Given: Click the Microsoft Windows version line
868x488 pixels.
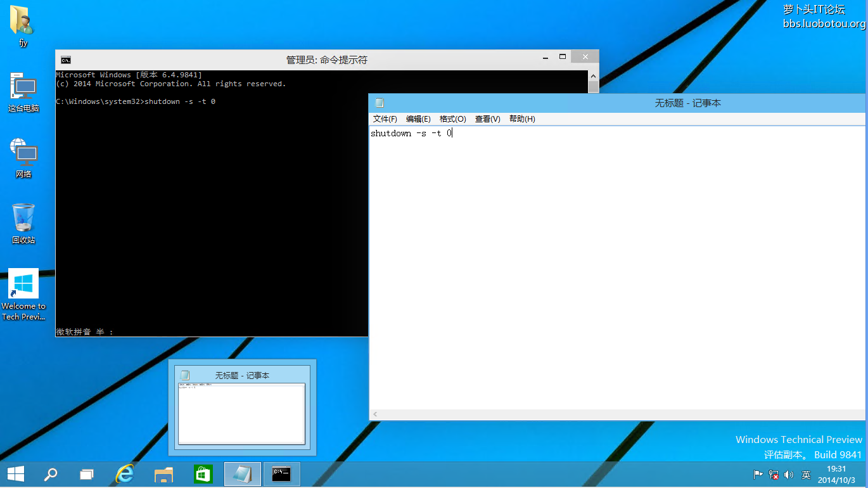Looking at the screenshot, I should click(129, 75).
